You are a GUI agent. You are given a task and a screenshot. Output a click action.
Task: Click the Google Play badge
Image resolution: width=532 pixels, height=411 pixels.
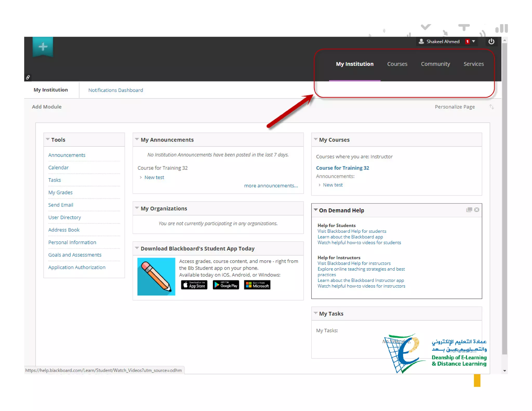tap(226, 285)
